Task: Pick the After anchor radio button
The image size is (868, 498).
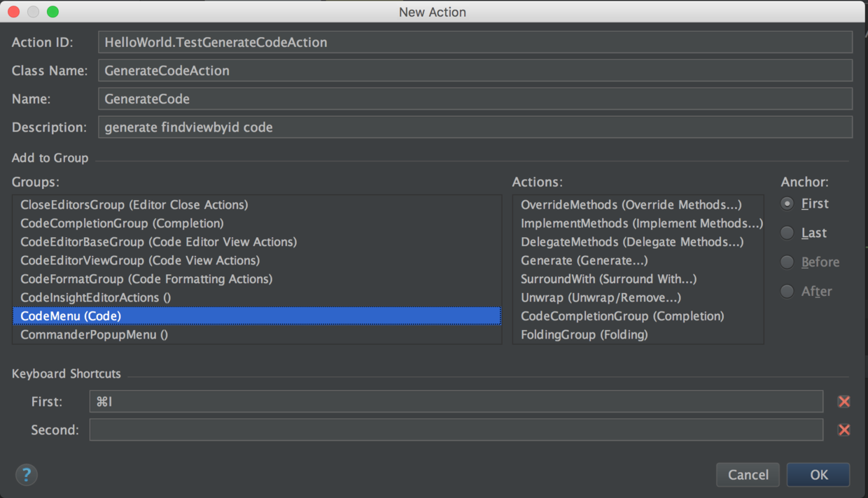Action: (787, 291)
